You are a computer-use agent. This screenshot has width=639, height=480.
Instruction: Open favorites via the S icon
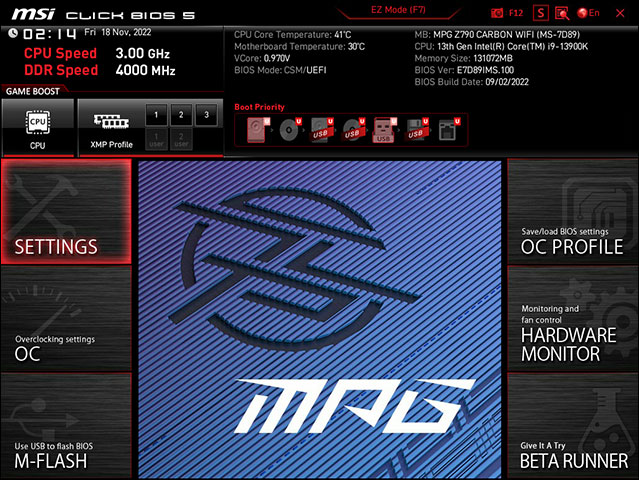point(540,13)
